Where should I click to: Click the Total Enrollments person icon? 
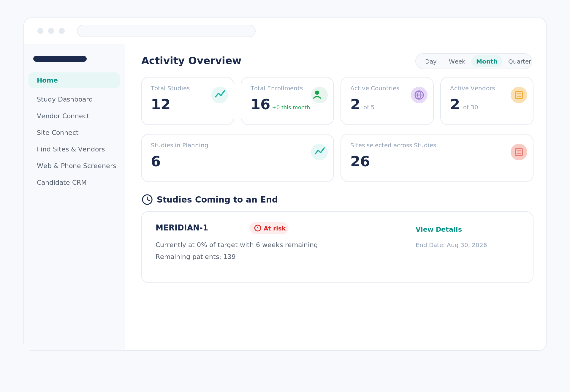[319, 95]
